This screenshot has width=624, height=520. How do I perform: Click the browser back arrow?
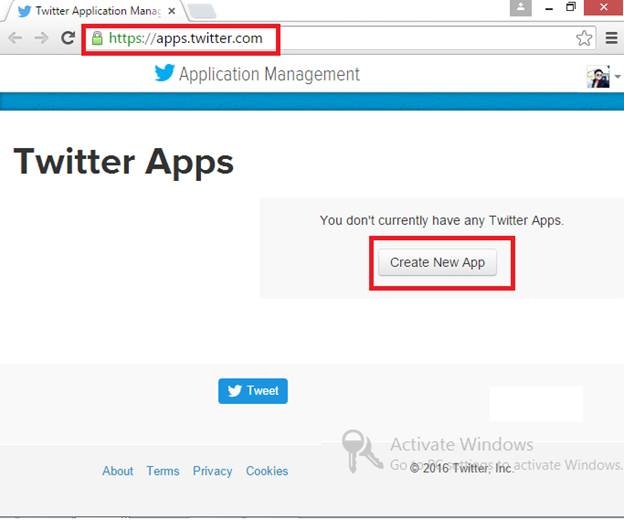point(15,38)
